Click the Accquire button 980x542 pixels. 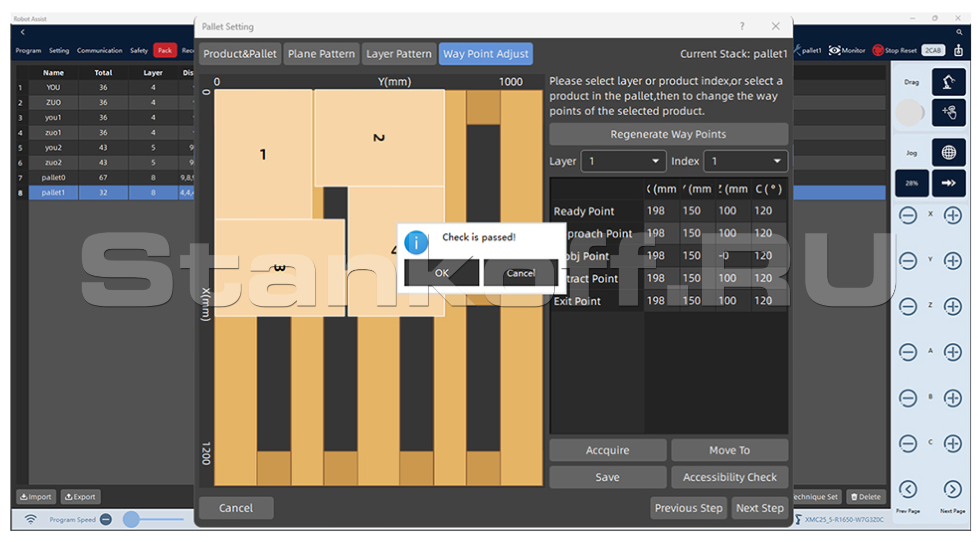(x=607, y=450)
